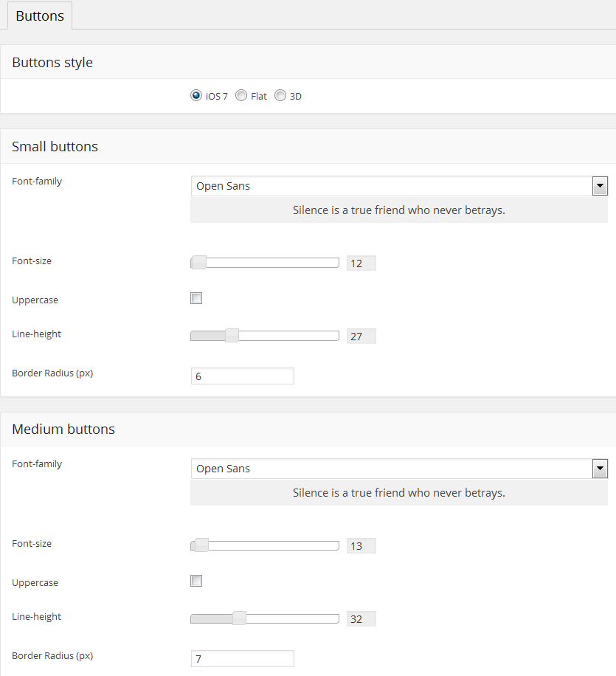Open Small buttons Font-family dropdown
The image size is (616, 676).
398,186
